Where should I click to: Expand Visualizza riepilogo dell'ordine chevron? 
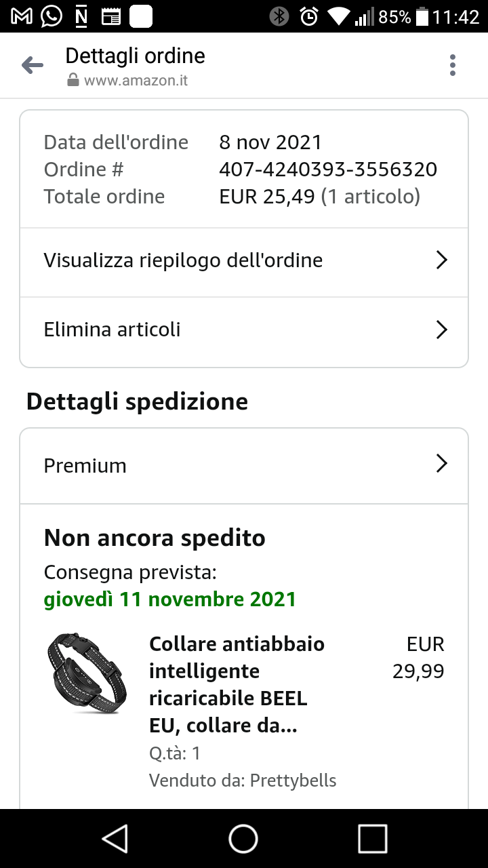[441, 260]
